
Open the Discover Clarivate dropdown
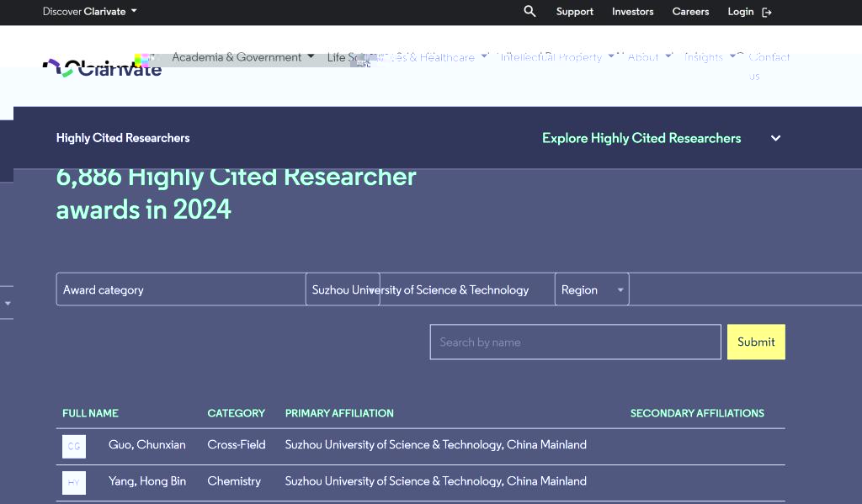pos(89,12)
